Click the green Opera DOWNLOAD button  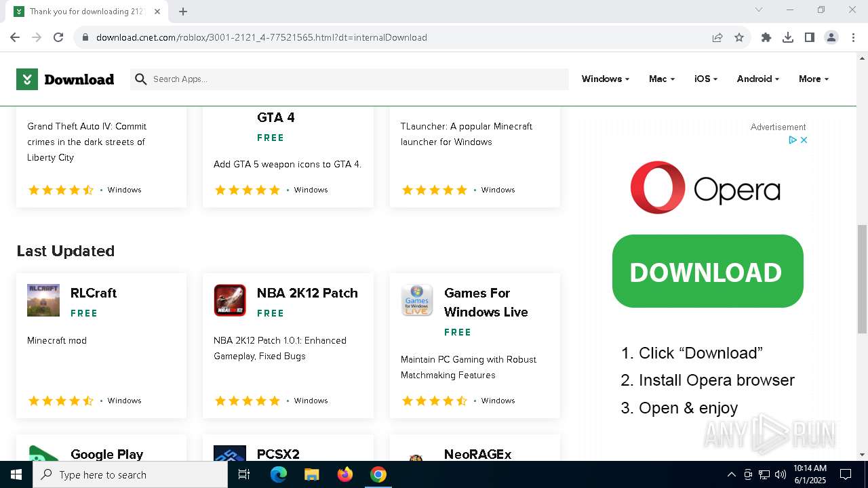click(707, 271)
